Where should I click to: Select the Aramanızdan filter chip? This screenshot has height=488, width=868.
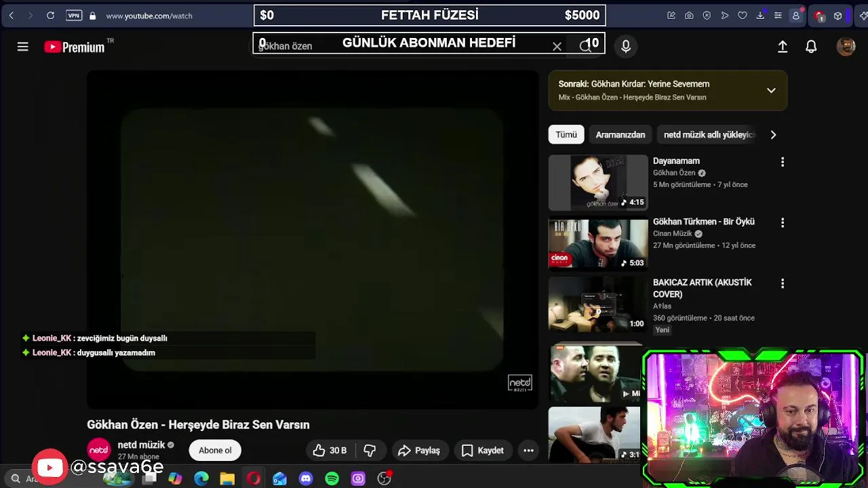(620, 134)
